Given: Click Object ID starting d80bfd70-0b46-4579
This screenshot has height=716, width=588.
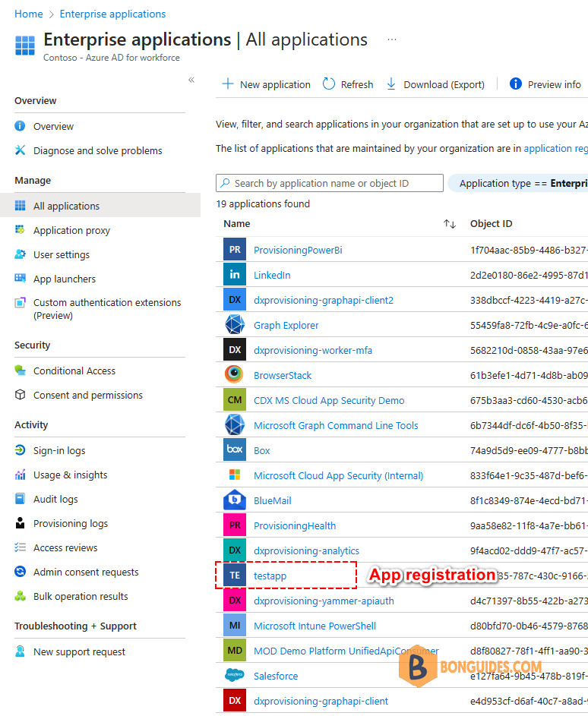Looking at the screenshot, I should (529, 626).
